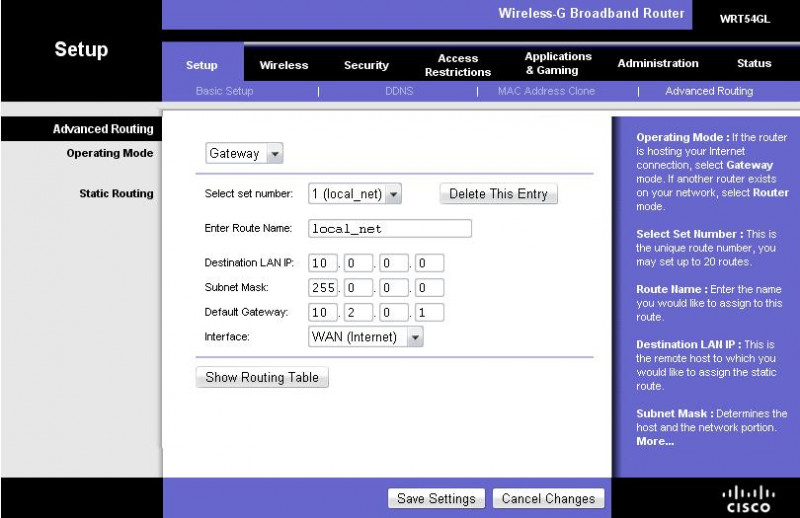This screenshot has height=518, width=800.
Task: Switch to the Setup tab
Action: (x=202, y=65)
